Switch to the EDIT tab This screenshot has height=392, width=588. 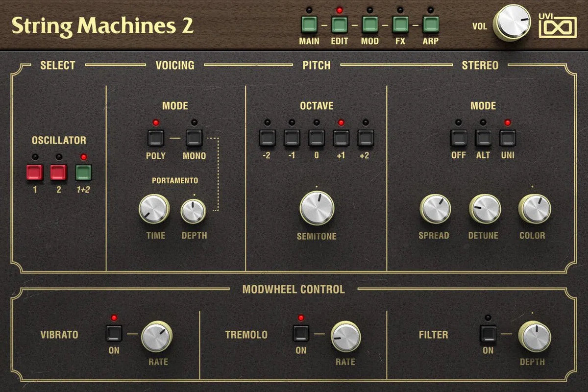pos(341,23)
